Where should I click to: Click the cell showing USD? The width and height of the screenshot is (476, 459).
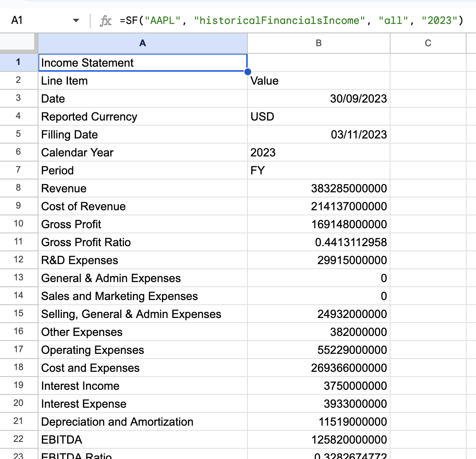(318, 116)
